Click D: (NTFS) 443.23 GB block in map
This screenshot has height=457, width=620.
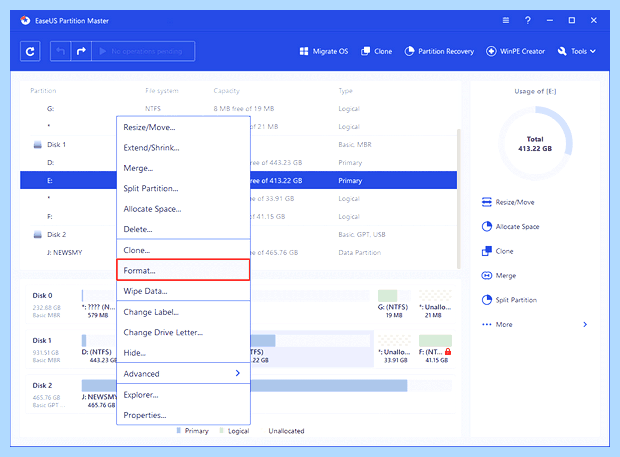point(99,349)
